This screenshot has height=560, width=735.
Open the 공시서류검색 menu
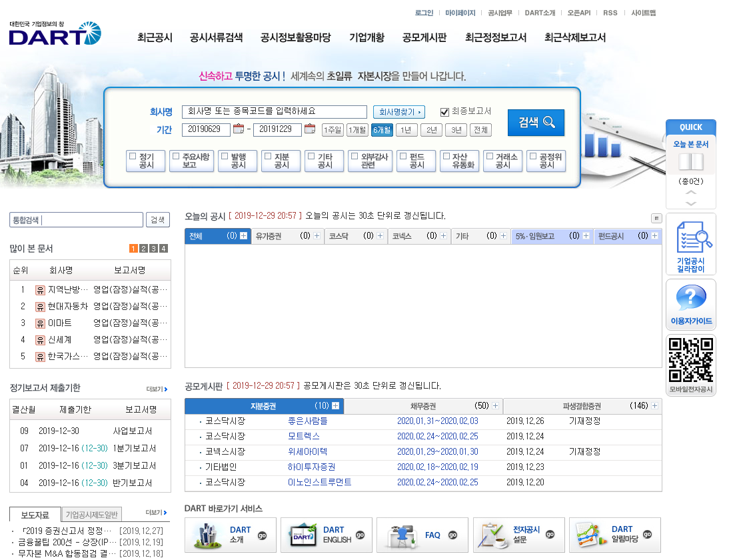point(216,37)
